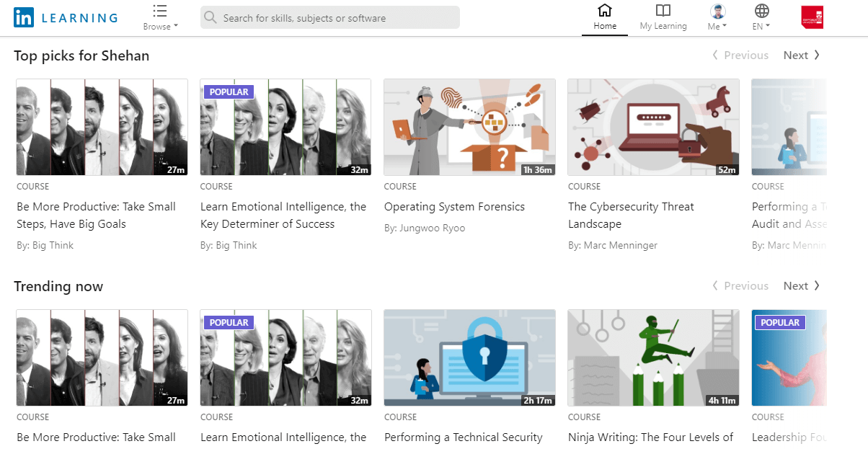Open the Leadership course thumbnail in Trending
Screen dimensions: 868x449
point(789,358)
